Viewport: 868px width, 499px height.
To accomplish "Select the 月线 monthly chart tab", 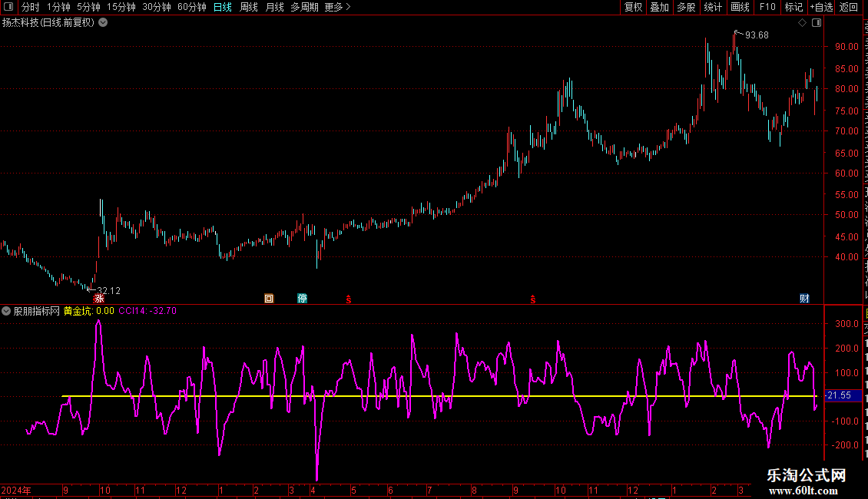I will [274, 7].
